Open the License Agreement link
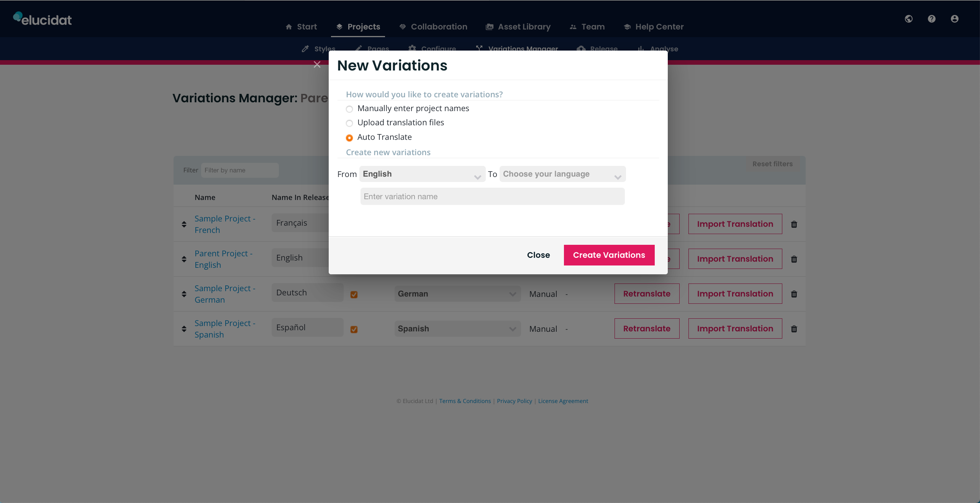Viewport: 980px width, 503px height. [x=563, y=401]
